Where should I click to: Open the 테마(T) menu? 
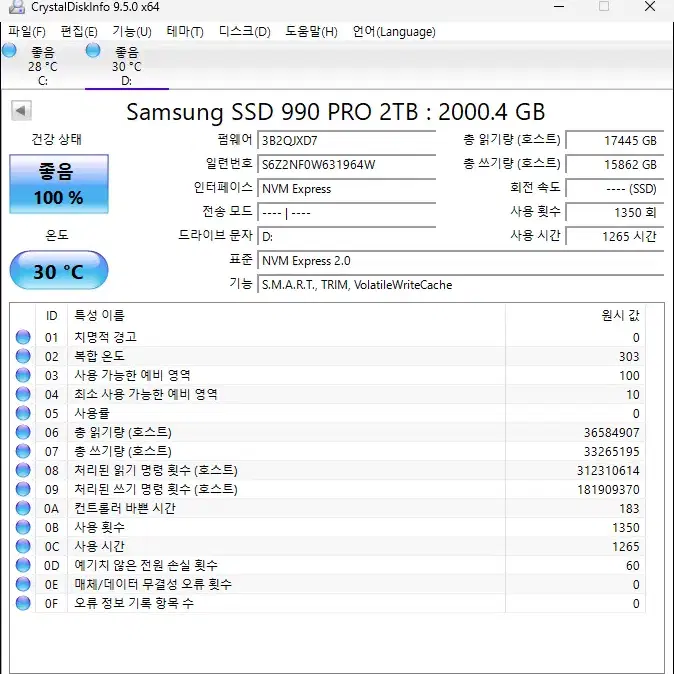tap(185, 31)
